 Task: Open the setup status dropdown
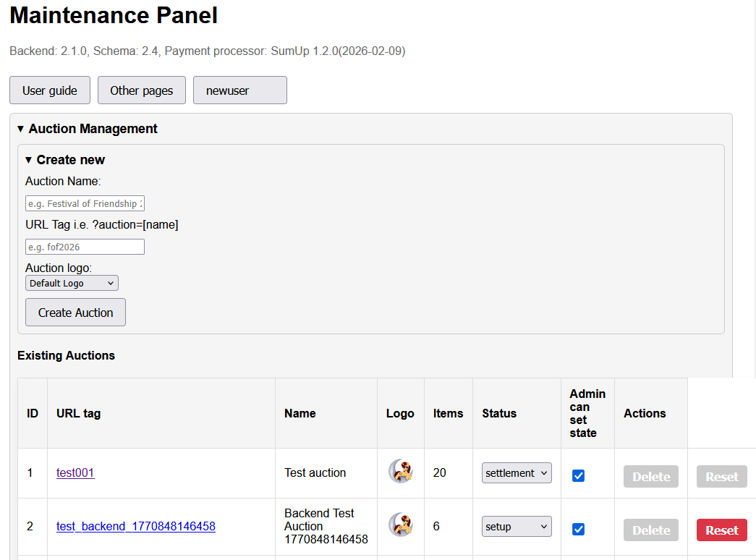[517, 527]
